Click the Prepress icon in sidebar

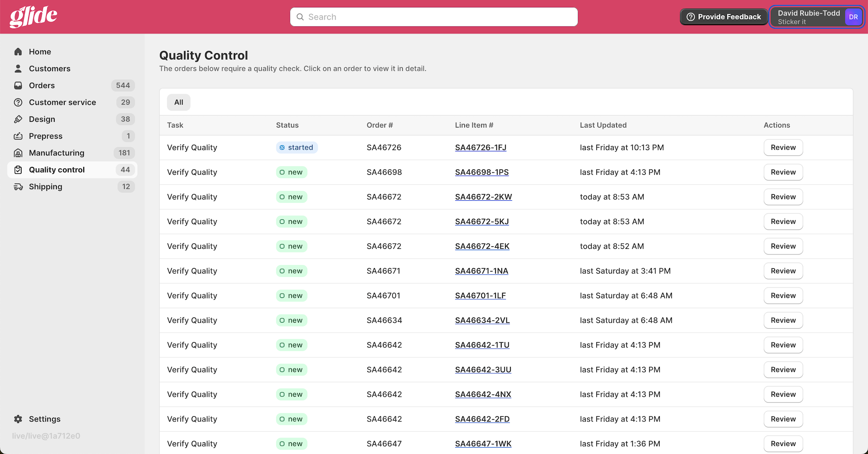pos(18,136)
